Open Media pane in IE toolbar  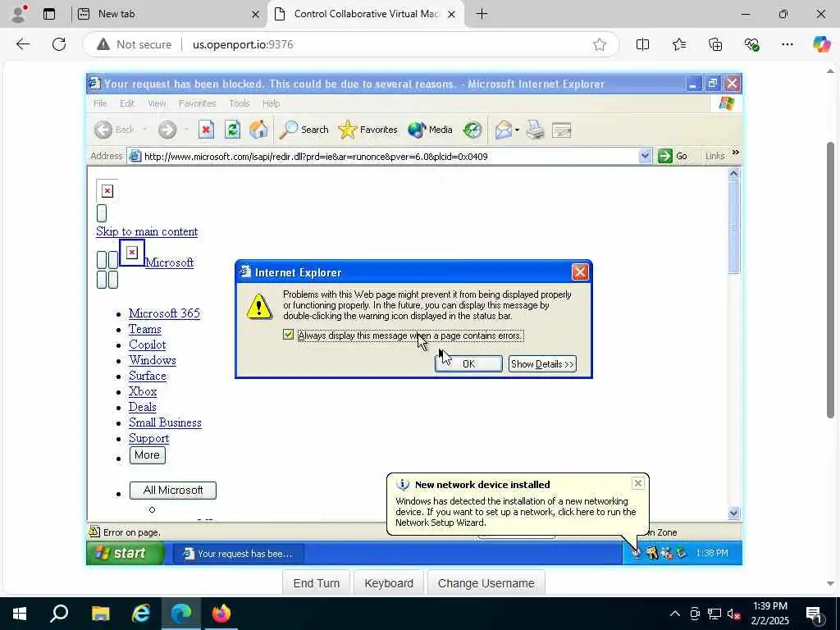(x=430, y=130)
